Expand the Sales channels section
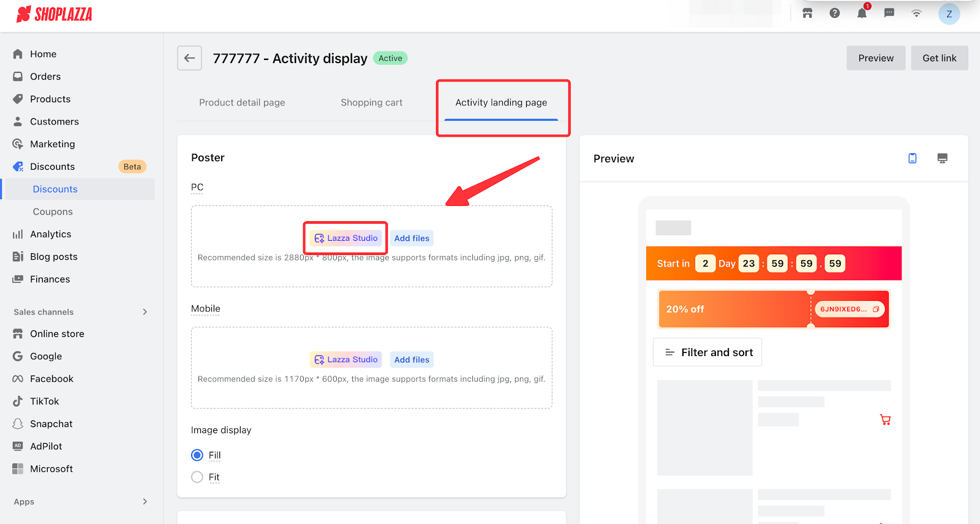Screen dimensions: 980x524 pos(145,312)
